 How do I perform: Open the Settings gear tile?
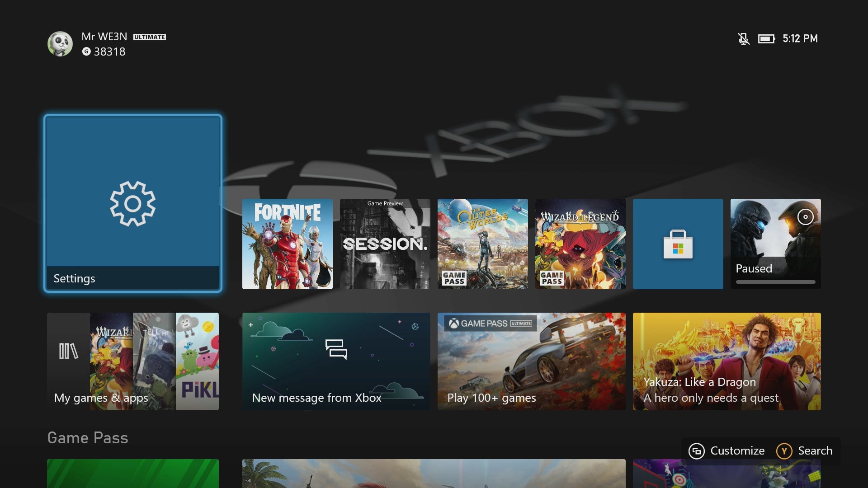pyautogui.click(x=132, y=203)
